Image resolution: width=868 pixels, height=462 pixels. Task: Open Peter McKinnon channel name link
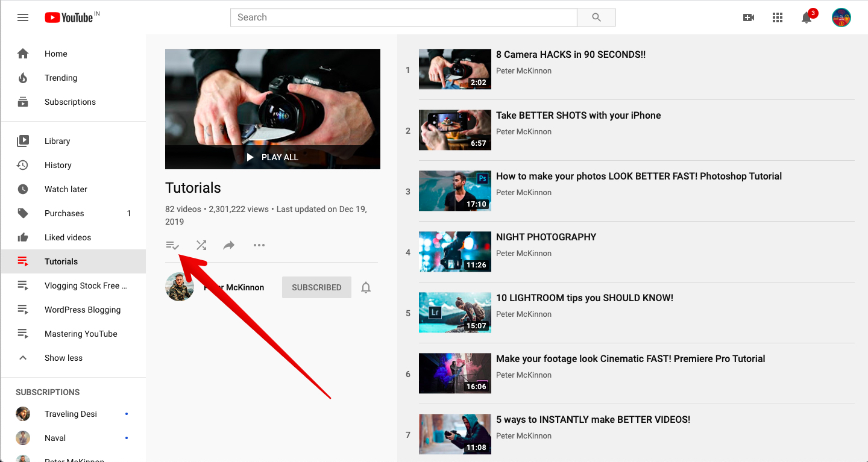[x=235, y=287]
